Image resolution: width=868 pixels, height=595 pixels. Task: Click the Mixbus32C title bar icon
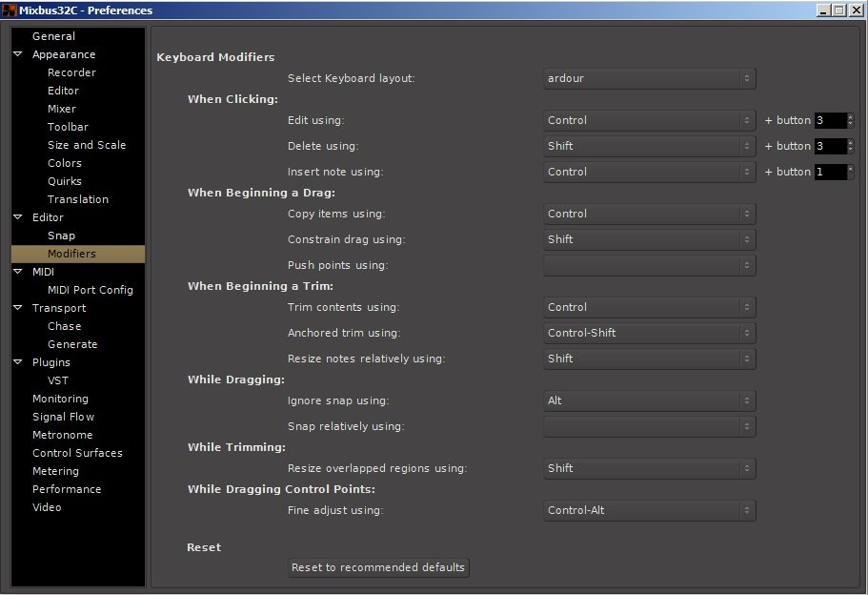pos(10,10)
